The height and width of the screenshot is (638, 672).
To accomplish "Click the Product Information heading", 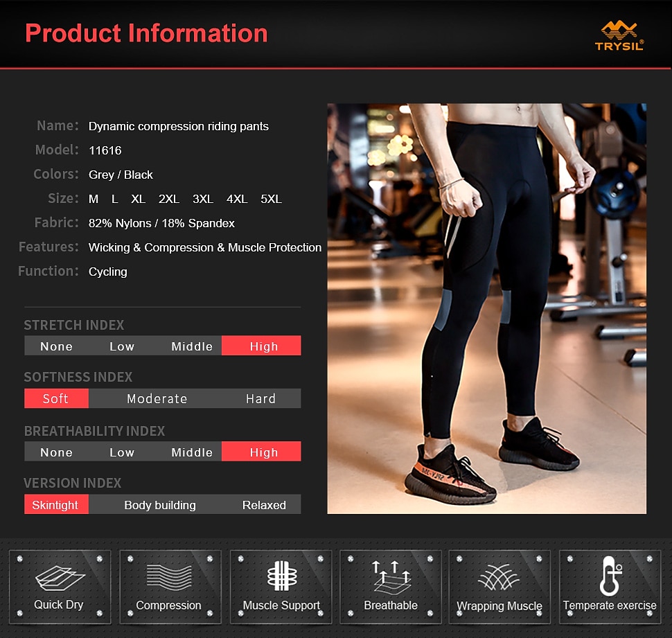I will 147,33.
